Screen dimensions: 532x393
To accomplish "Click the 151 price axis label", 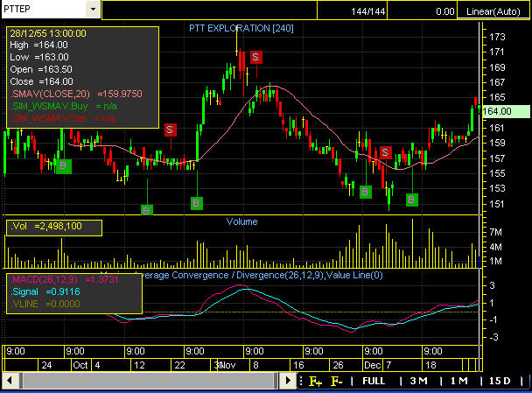I will (497, 204).
